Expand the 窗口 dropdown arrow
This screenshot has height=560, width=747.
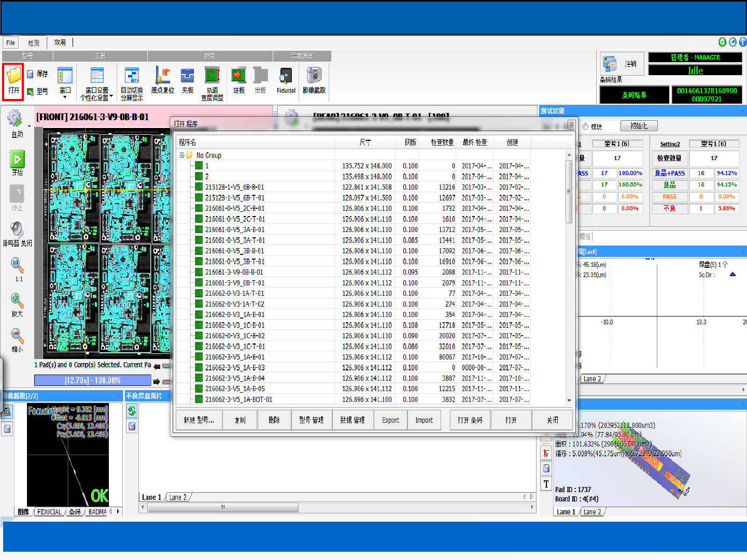65,97
